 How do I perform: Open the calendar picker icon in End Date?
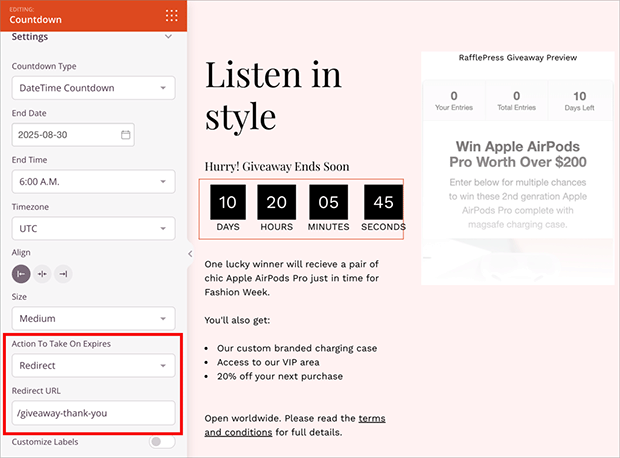click(125, 135)
